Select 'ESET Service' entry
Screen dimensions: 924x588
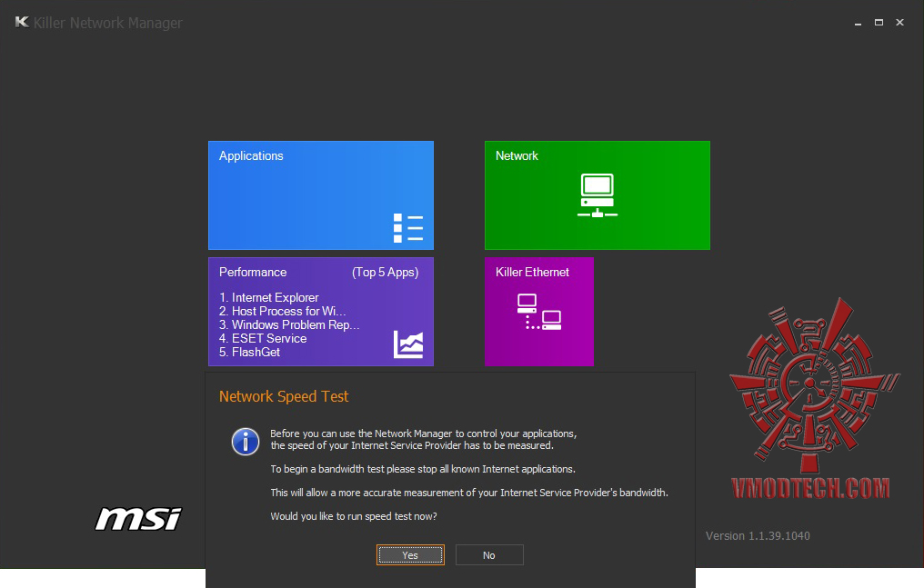[x=263, y=338]
